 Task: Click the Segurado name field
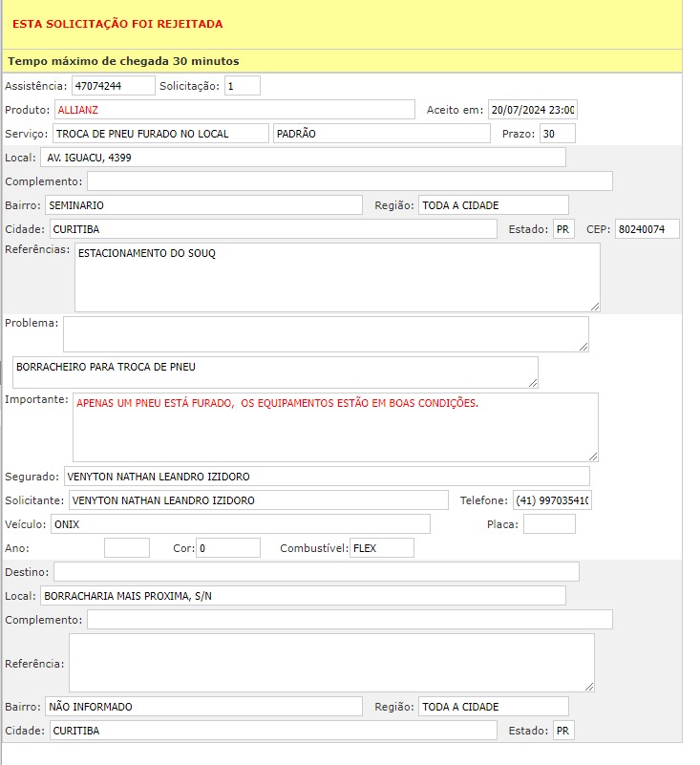(327, 477)
